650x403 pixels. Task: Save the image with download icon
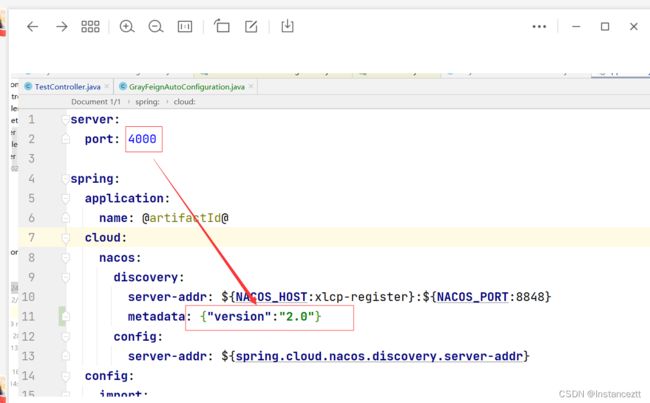point(287,26)
